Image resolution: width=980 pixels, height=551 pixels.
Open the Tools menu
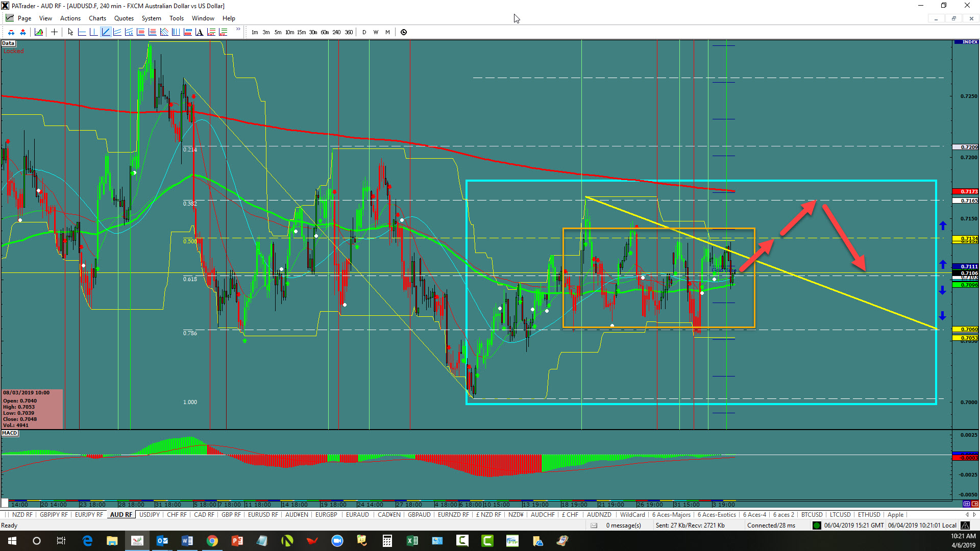click(176, 18)
